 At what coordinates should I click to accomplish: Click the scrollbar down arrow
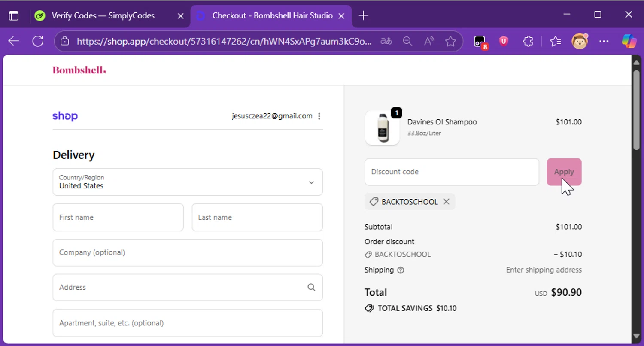coord(636,336)
